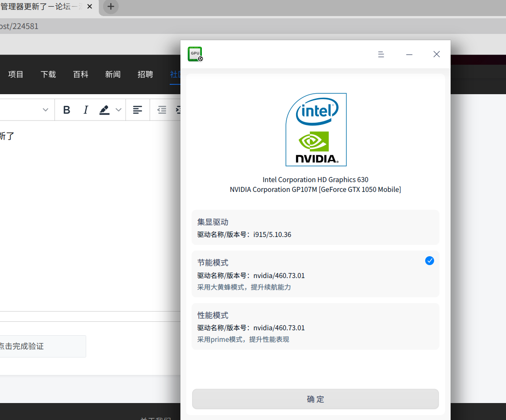Viewport: 506px width, 420px height.
Task: Open 下载 in the navigation bar
Action: coord(48,75)
